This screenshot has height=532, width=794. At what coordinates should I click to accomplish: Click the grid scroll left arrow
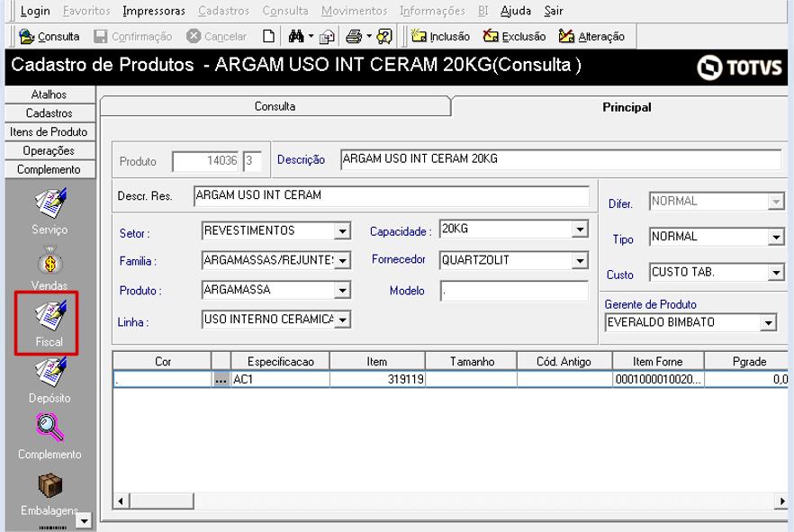pyautogui.click(x=121, y=501)
